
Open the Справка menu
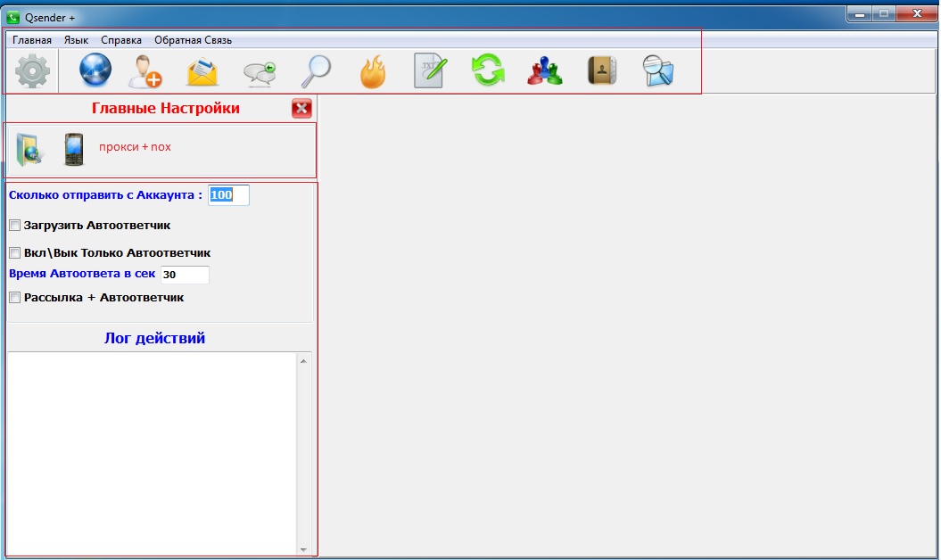tap(121, 40)
